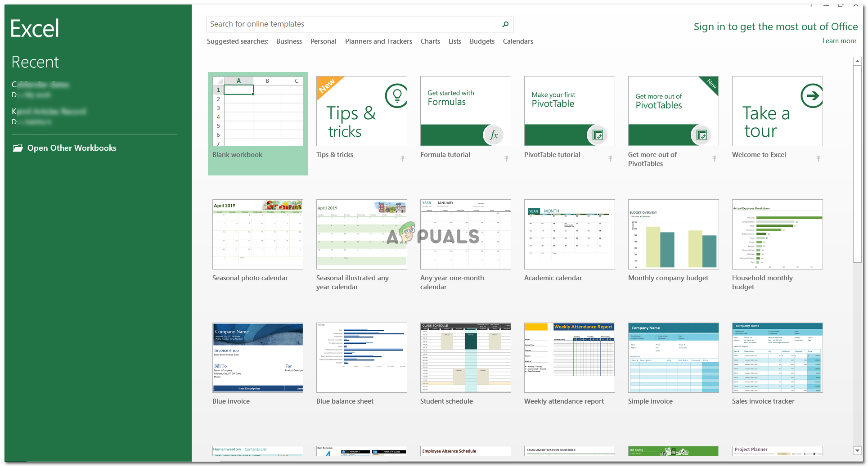Viewport: 868px width, 467px height.
Task: Pick the Simple invoice template thumbnail
Action: click(674, 358)
